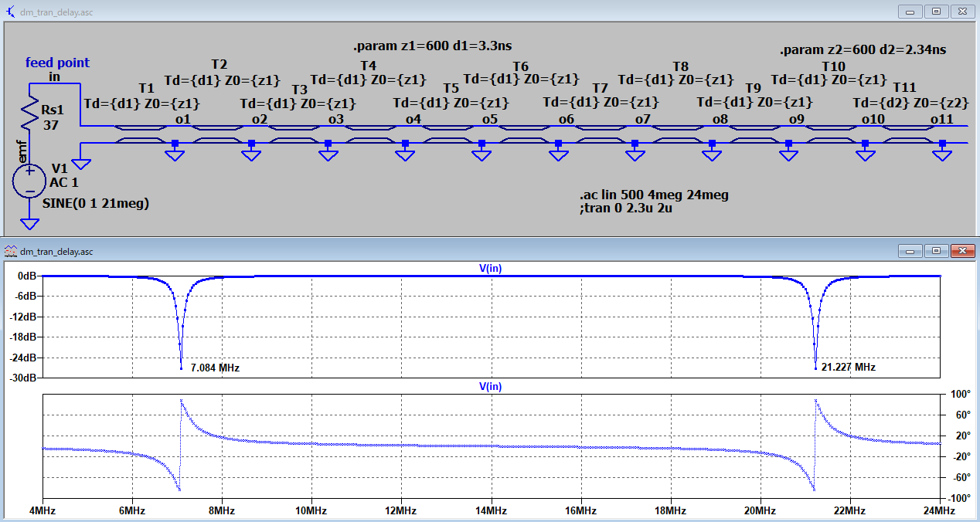980x522 pixels.
Task: Click the -30dB magnitude axis label
Action: pyautogui.click(x=23, y=378)
